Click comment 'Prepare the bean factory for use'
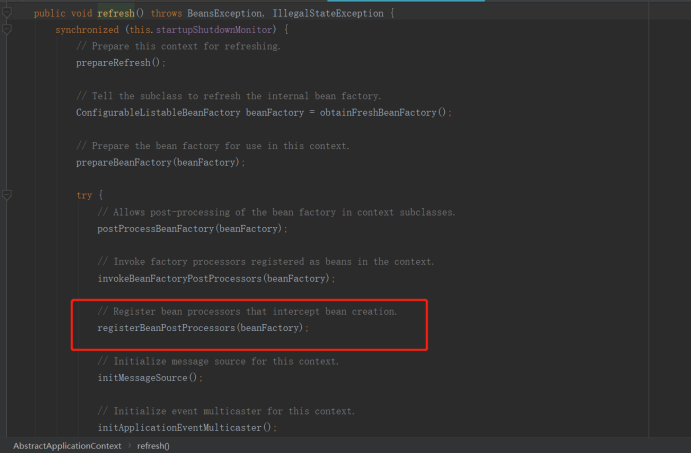692x453 pixels. pos(213,146)
